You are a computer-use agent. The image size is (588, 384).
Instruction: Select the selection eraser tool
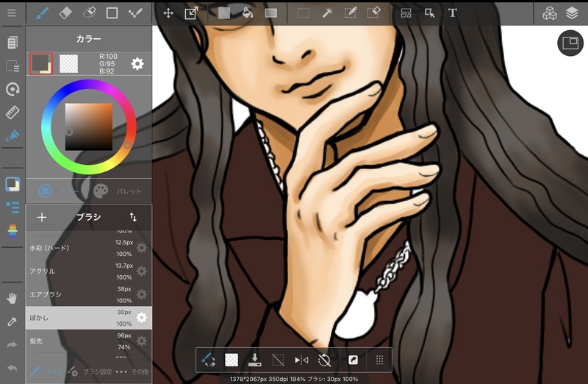click(373, 13)
